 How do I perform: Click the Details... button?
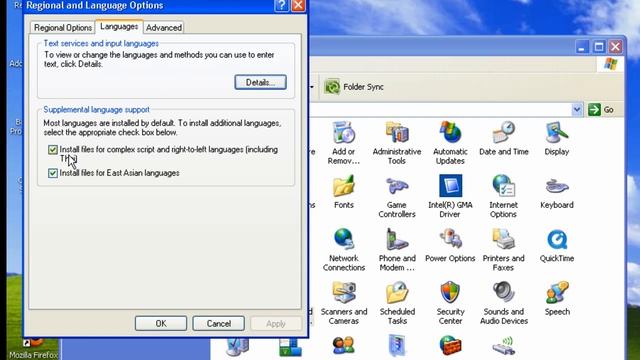tap(260, 82)
